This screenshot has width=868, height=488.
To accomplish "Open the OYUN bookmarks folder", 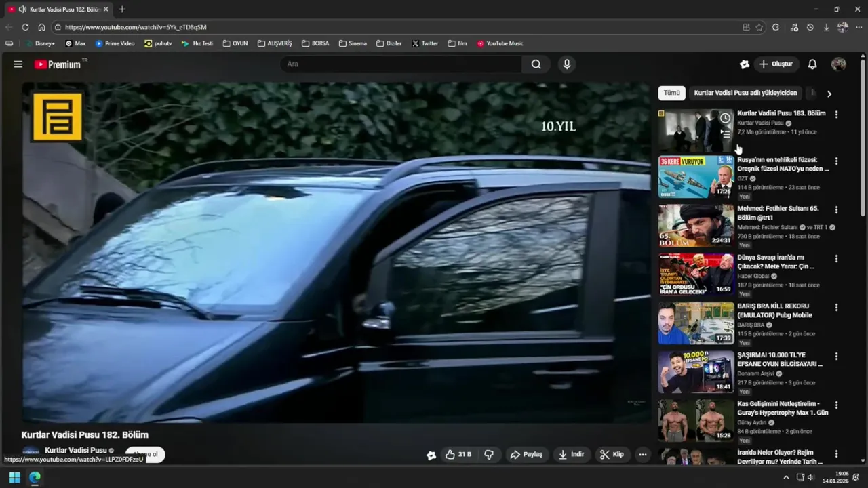I will (235, 43).
